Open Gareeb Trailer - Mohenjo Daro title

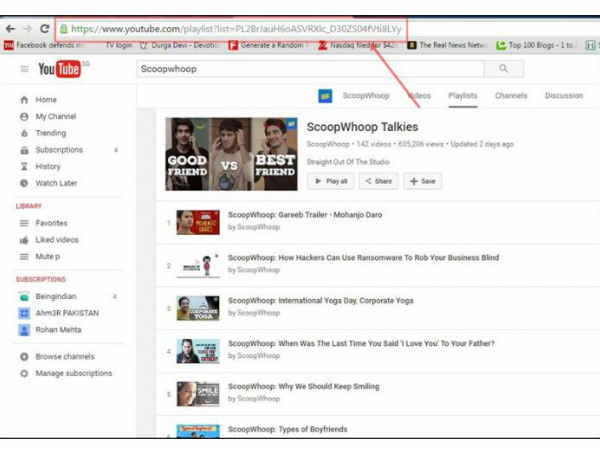[305, 215]
